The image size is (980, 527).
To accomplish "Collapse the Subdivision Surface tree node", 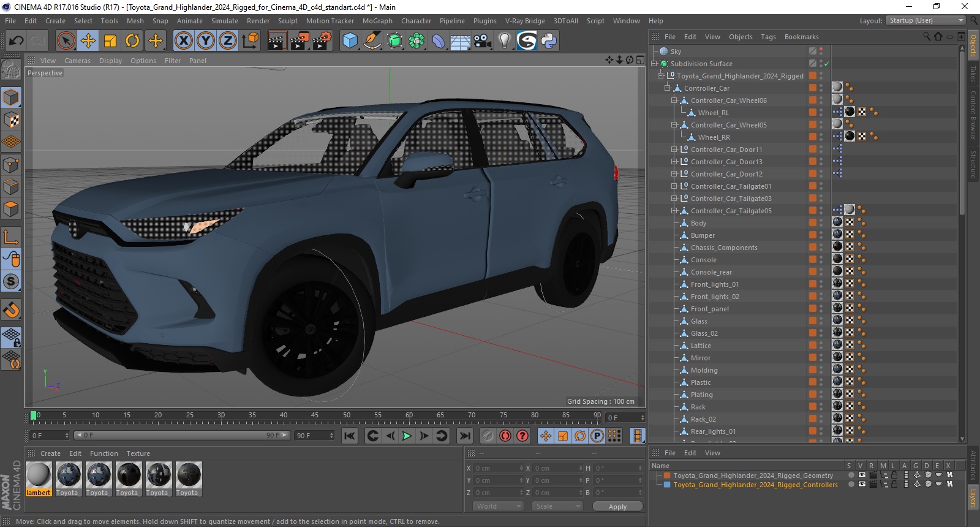I will tap(654, 64).
